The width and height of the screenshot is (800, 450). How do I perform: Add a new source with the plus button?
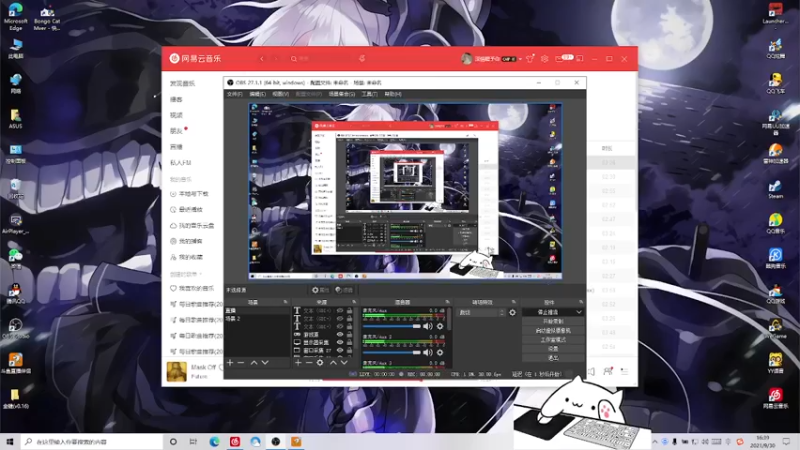tap(298, 363)
